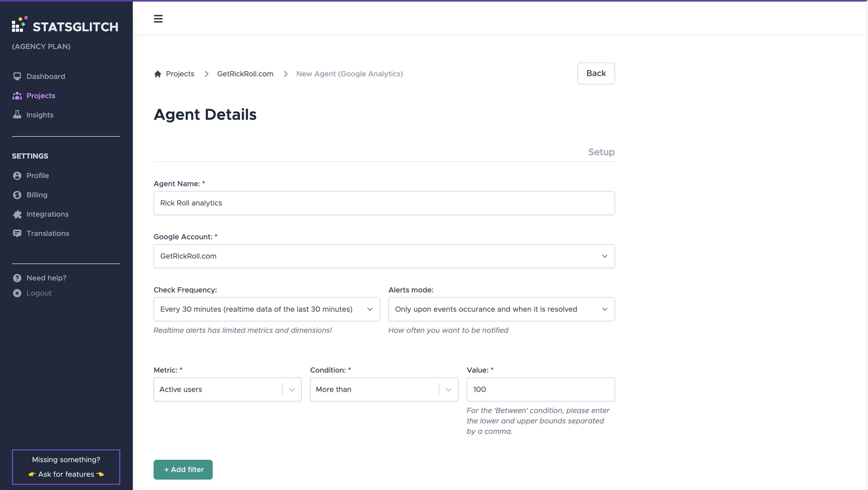Open Dashboard in the sidebar

coord(46,77)
